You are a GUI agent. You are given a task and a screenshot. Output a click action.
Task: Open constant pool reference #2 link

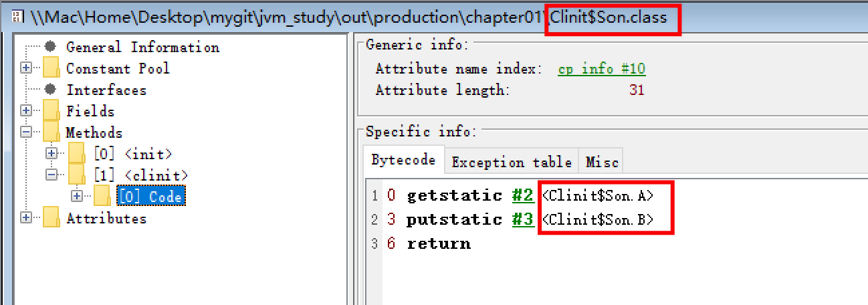point(523,196)
